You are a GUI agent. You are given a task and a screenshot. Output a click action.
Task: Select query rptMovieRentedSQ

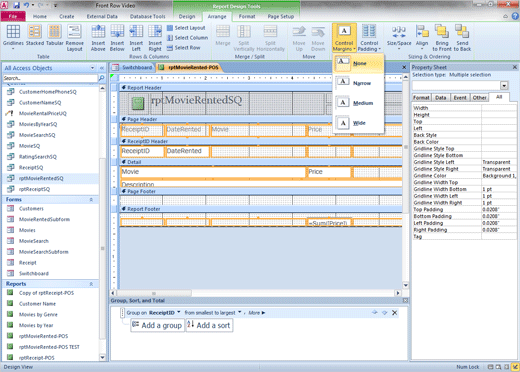pos(51,178)
